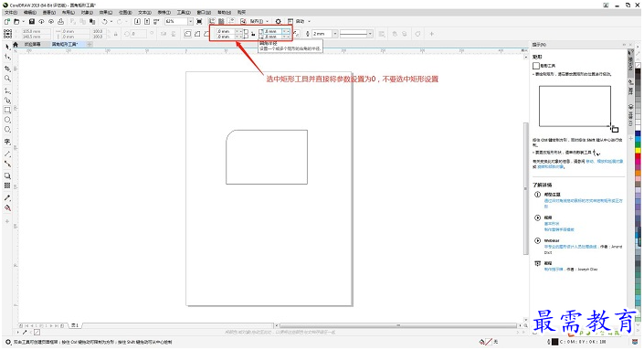The width and height of the screenshot is (644, 350).
Task: Click the Undo arrow icon
Action: tap(105, 21)
